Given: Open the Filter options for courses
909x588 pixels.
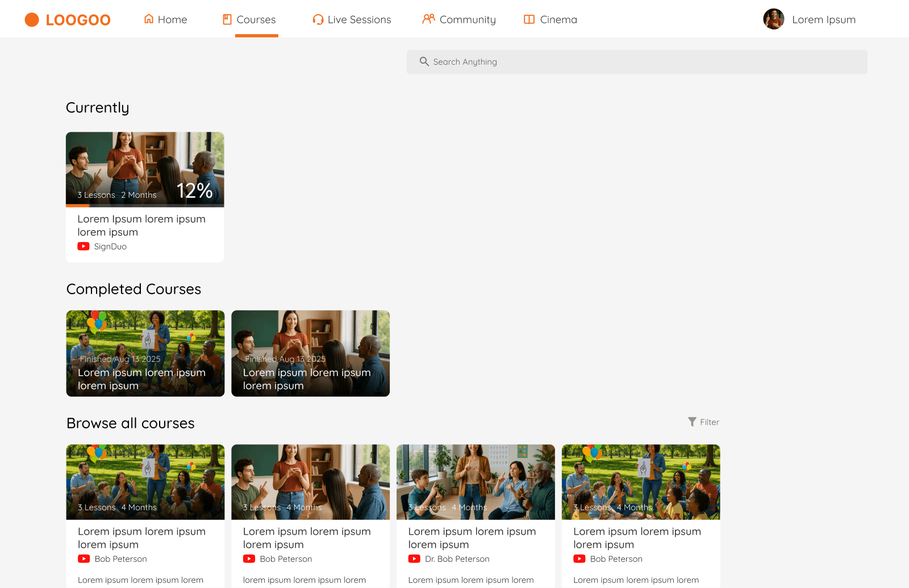Looking at the screenshot, I should (703, 422).
